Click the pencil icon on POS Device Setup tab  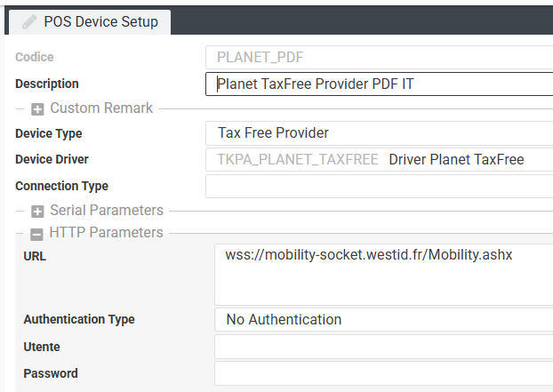click(30, 21)
